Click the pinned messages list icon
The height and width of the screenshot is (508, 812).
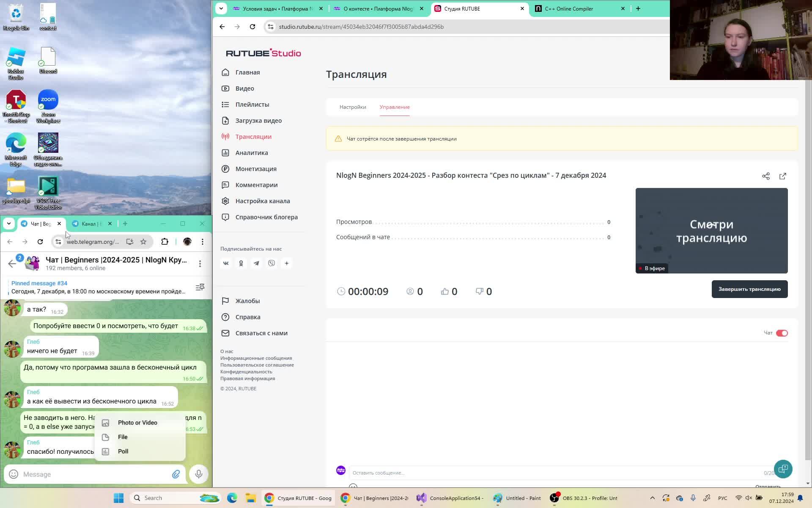point(200,287)
